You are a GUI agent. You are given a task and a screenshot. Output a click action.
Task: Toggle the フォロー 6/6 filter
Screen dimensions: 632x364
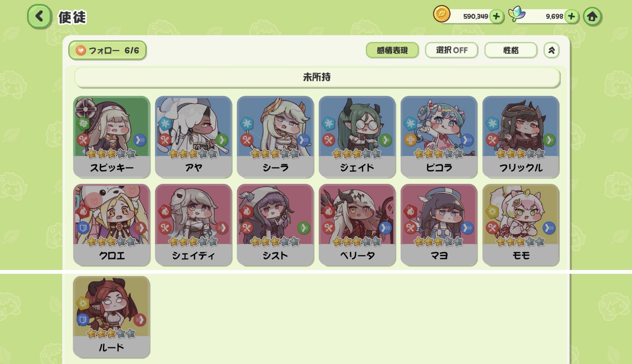[107, 50]
